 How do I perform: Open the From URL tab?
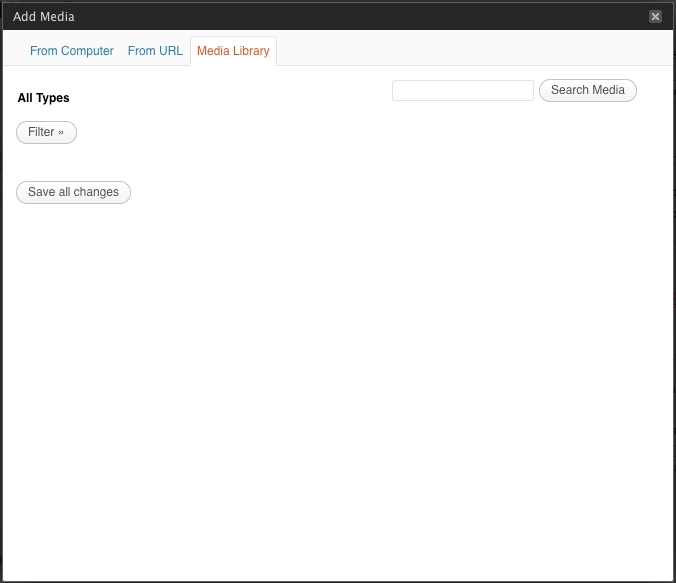pyautogui.click(x=155, y=51)
